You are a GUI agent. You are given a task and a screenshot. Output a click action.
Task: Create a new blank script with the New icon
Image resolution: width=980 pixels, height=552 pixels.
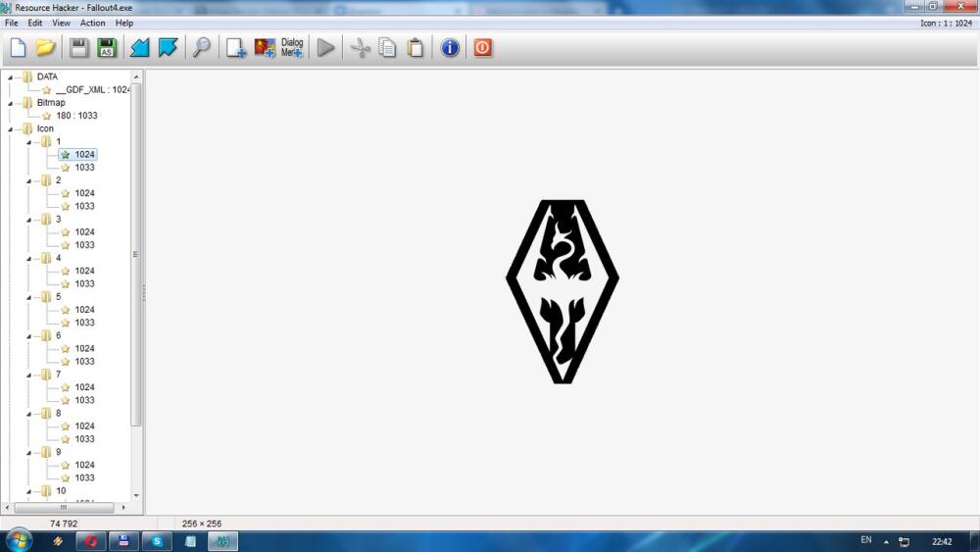(x=18, y=47)
